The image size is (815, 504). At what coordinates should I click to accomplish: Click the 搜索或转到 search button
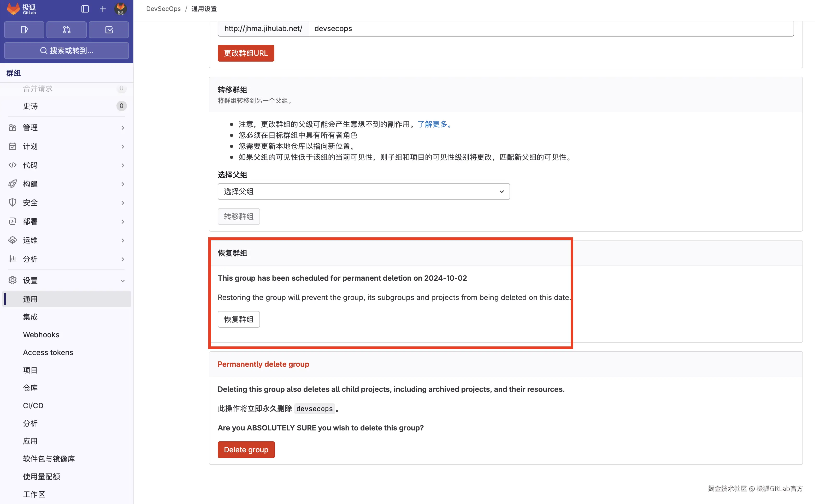[x=67, y=51]
